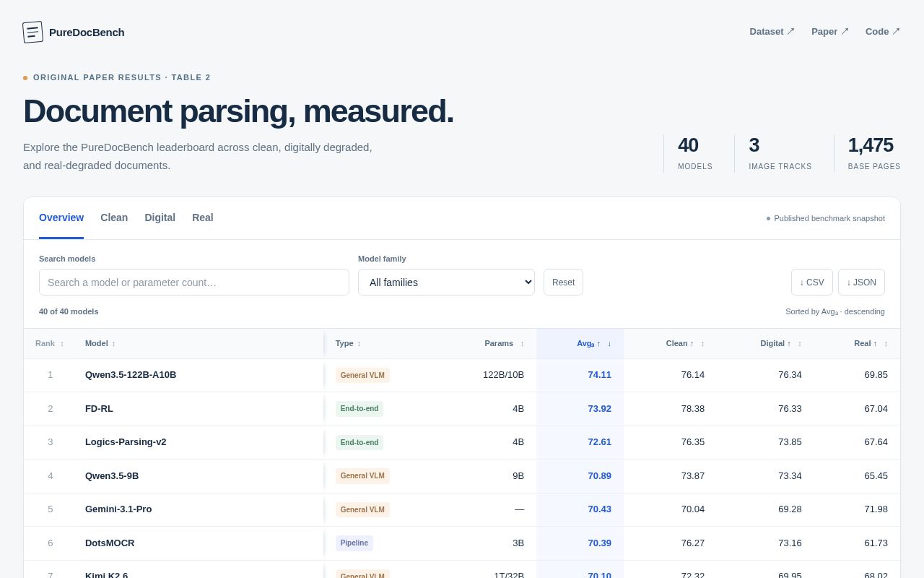Download results as JSON
Image resolution: width=924 pixels, height=578 pixels.
(861, 282)
